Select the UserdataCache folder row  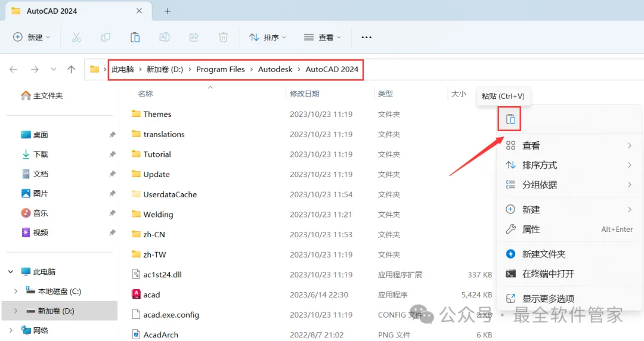click(x=311, y=194)
